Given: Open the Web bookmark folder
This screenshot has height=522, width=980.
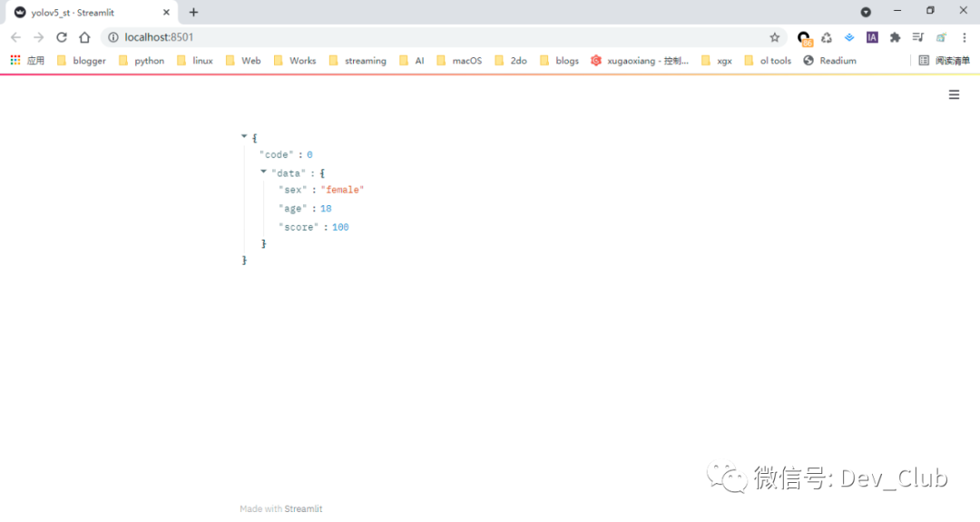Looking at the screenshot, I should click(243, 61).
